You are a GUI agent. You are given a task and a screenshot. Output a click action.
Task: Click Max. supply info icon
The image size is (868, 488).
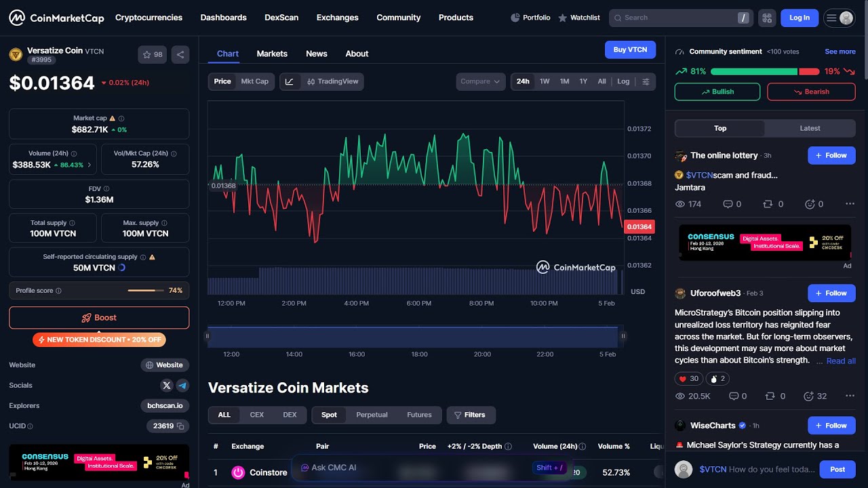coord(164,223)
